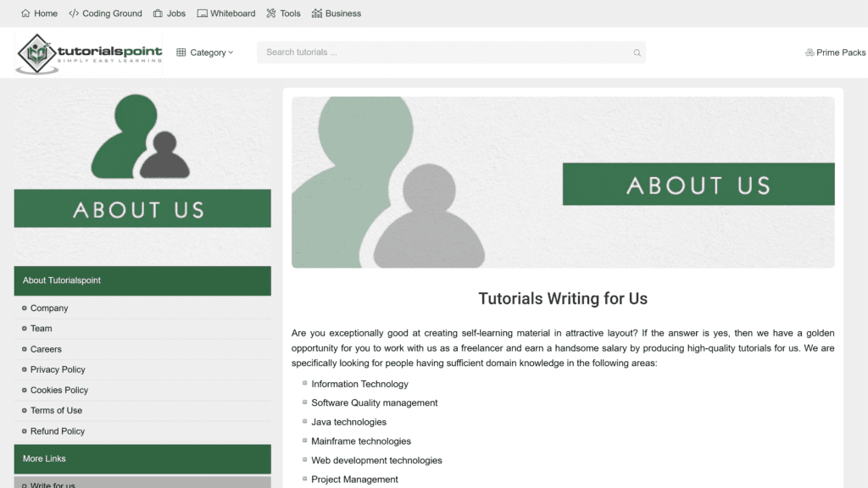Click the Prime Packs icon
This screenshot has height=488, width=868.
(810, 53)
